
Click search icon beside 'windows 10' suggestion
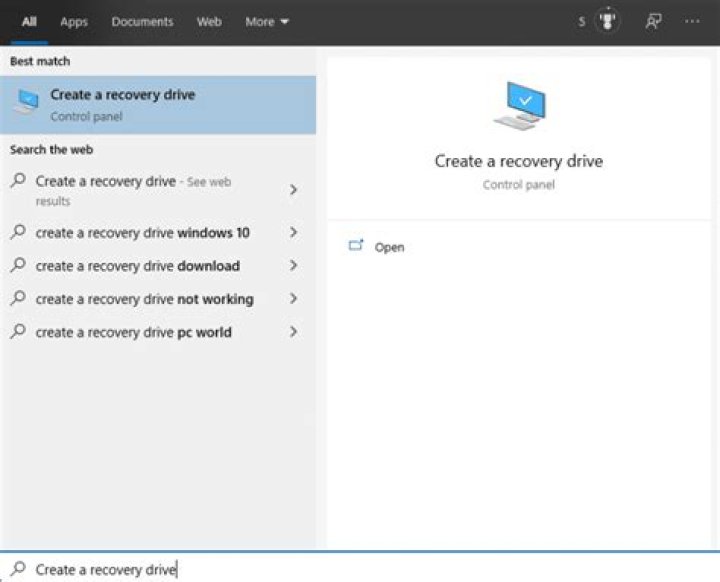(18, 231)
